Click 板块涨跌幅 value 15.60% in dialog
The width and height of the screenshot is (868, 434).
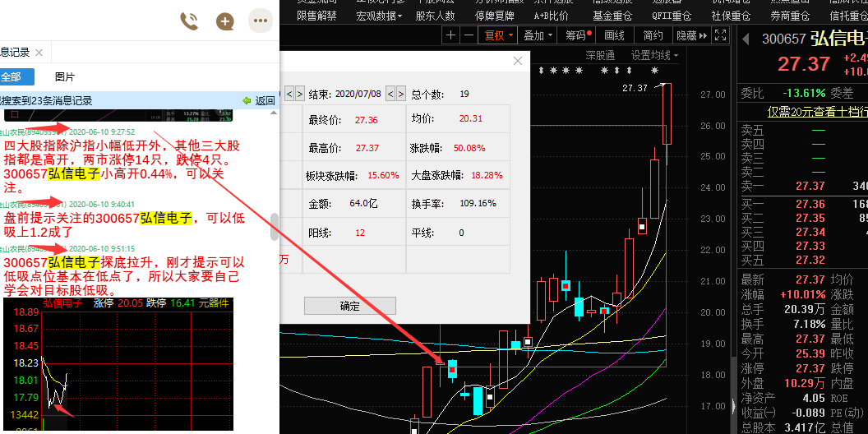[x=383, y=175]
